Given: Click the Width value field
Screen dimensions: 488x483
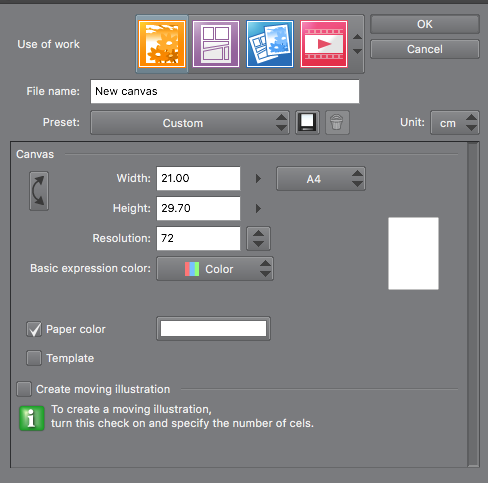Looking at the screenshot, I should [198, 178].
